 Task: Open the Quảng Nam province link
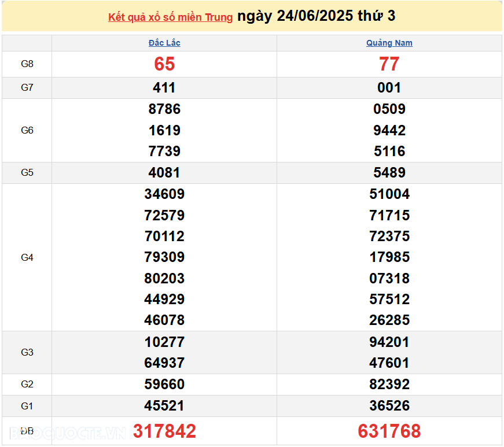pyautogui.click(x=389, y=43)
